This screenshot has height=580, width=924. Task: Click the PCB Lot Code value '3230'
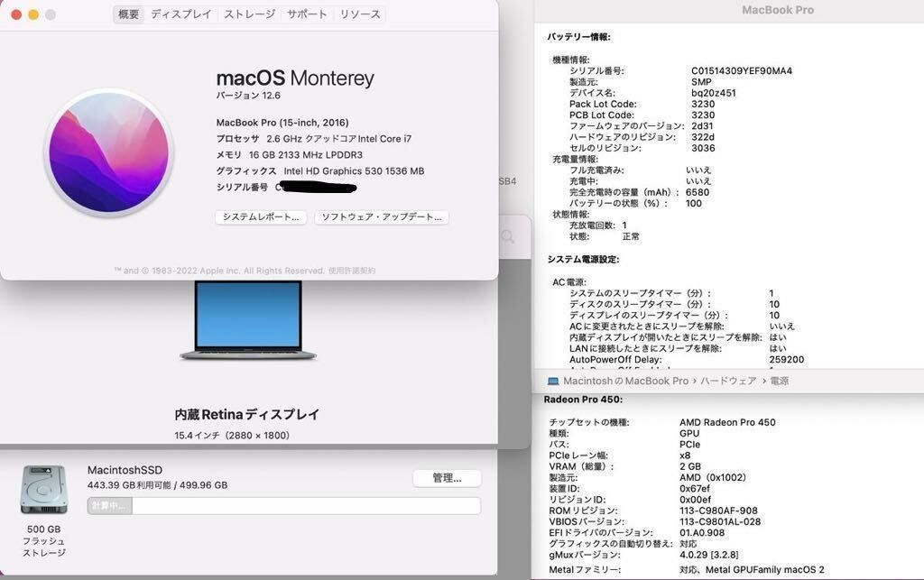(x=703, y=115)
